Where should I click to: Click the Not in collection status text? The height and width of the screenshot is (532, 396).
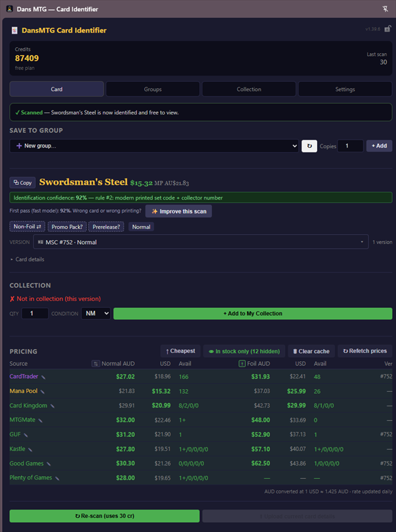pos(55,299)
